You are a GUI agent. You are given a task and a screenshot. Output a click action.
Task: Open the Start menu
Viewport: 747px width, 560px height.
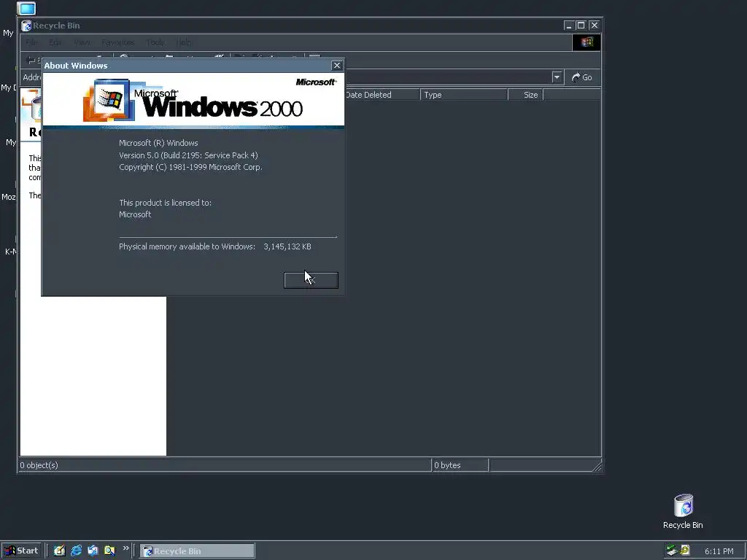pos(21,551)
